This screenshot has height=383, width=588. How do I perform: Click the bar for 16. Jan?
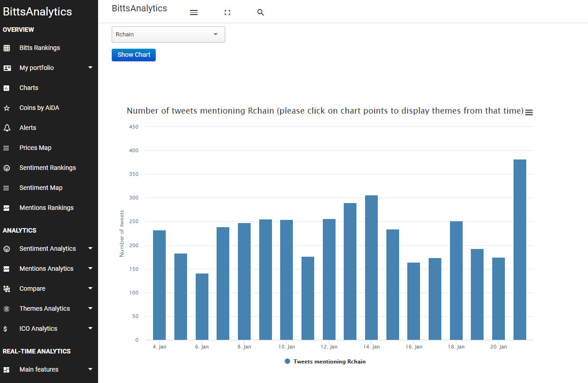[x=414, y=301]
